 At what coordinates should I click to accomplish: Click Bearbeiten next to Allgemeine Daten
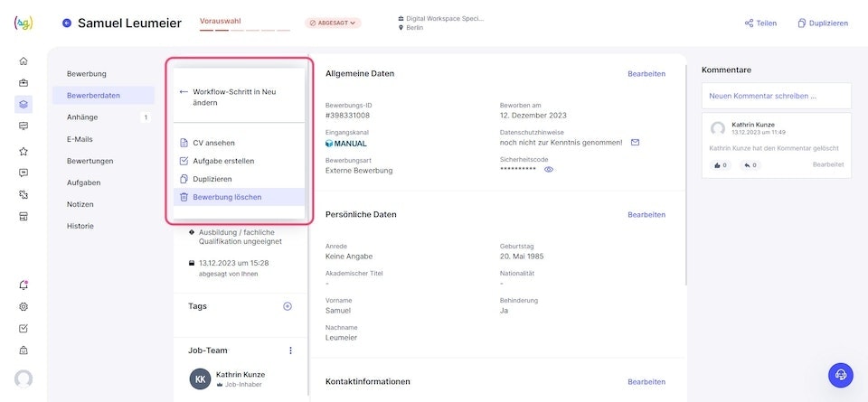pos(646,73)
